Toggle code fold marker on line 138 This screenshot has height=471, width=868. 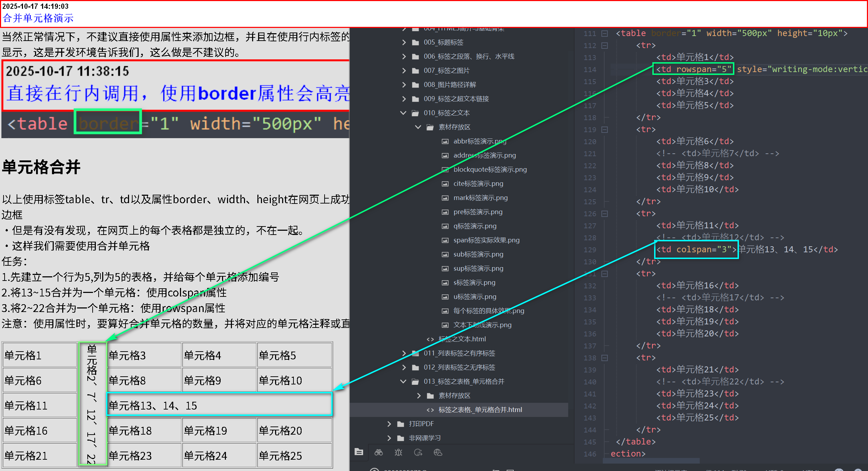[x=605, y=358]
